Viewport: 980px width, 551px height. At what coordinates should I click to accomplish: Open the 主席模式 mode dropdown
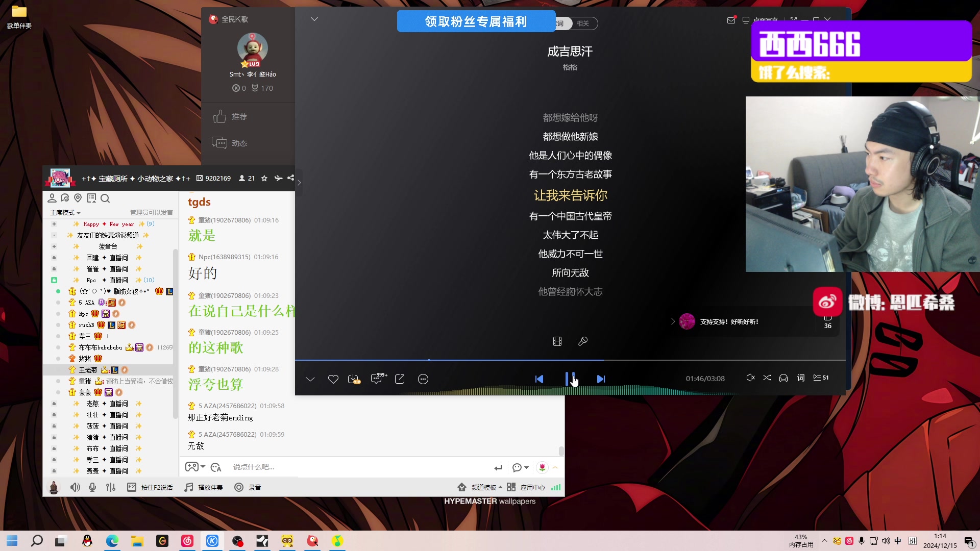click(65, 213)
